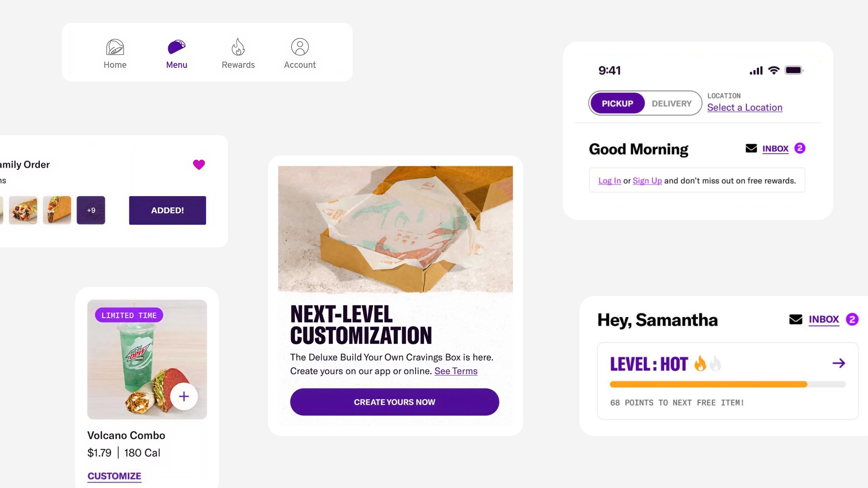Click envelope icon beside Hey, Samantha
Viewport: 868px width, 488px height.
click(796, 319)
